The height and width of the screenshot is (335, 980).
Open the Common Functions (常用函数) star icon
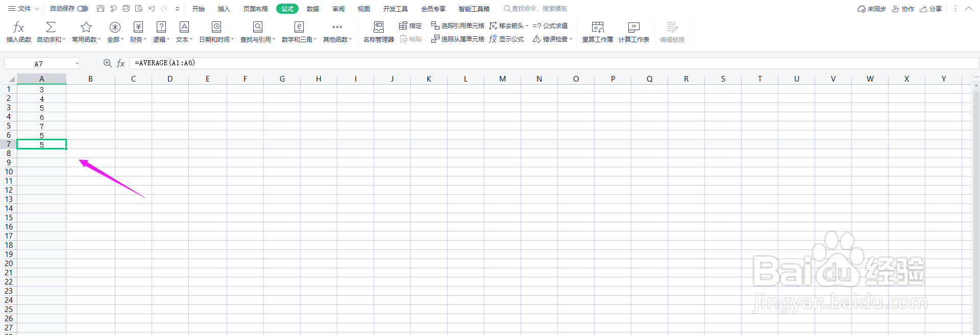click(86, 27)
